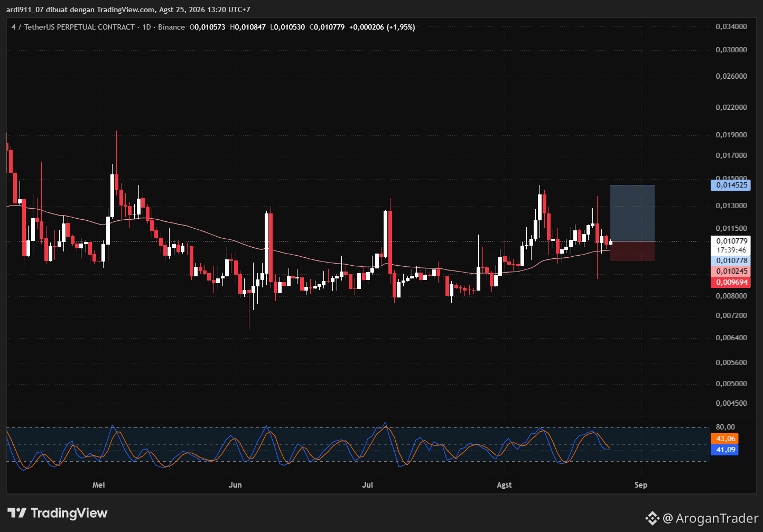Click the TradingView logo at the bottom
The height and width of the screenshot is (532, 763).
58,513
